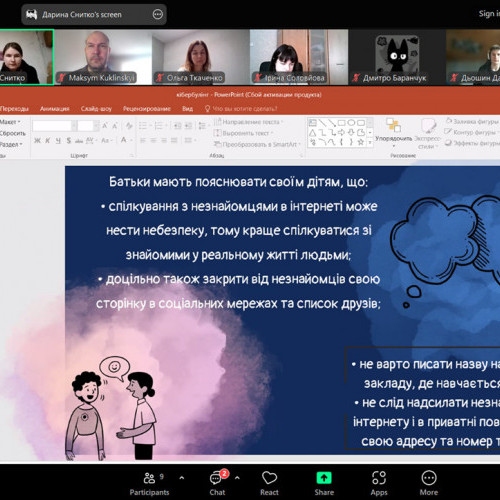Click the green Share screen icon

point(324,478)
